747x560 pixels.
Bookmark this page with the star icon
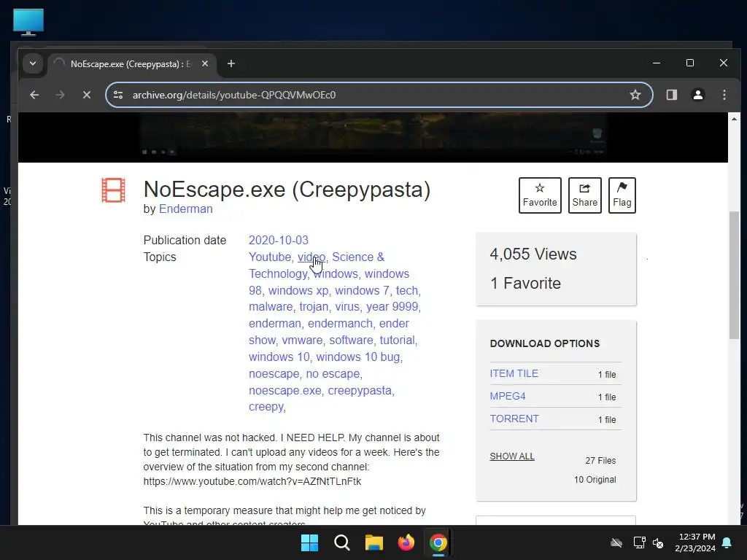[x=635, y=95]
